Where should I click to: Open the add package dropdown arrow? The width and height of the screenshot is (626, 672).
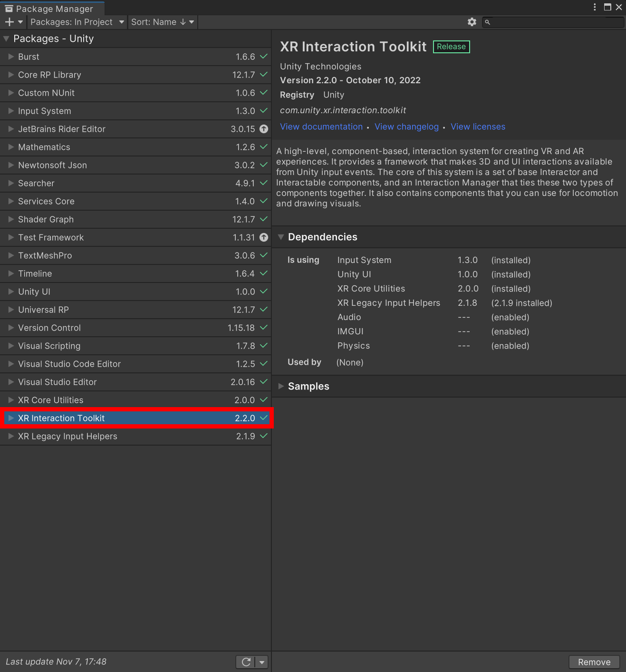pyautogui.click(x=20, y=22)
